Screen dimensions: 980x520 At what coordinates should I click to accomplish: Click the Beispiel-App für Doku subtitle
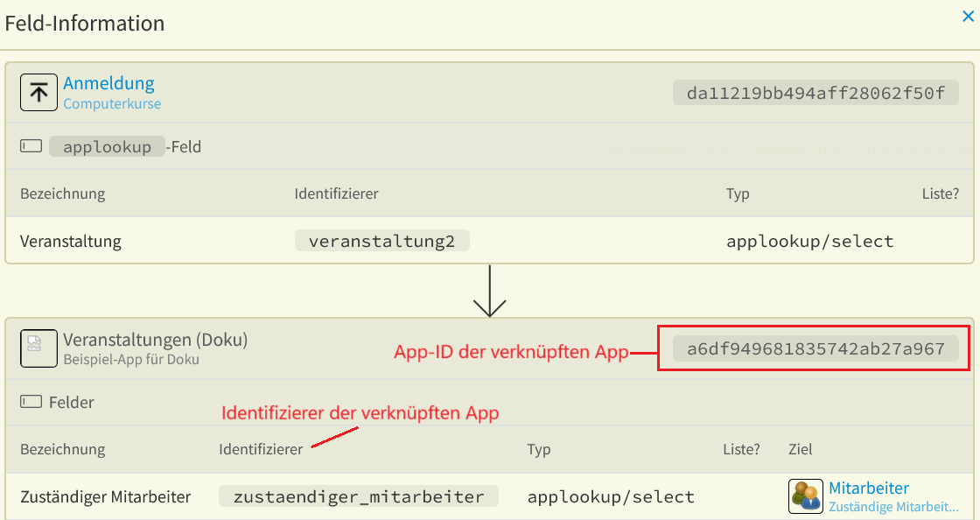[131, 360]
